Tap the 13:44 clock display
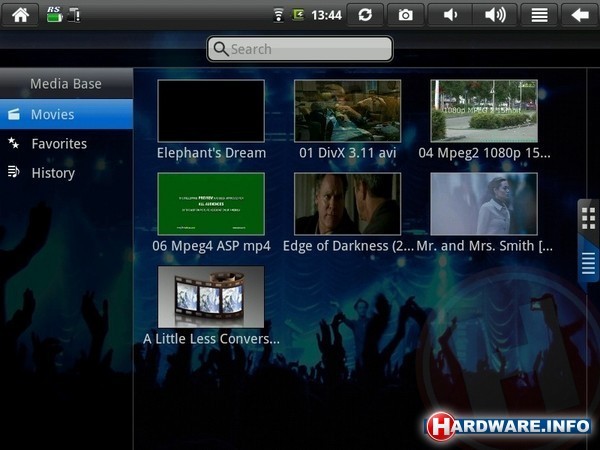This screenshot has width=600, height=450. coord(326,15)
